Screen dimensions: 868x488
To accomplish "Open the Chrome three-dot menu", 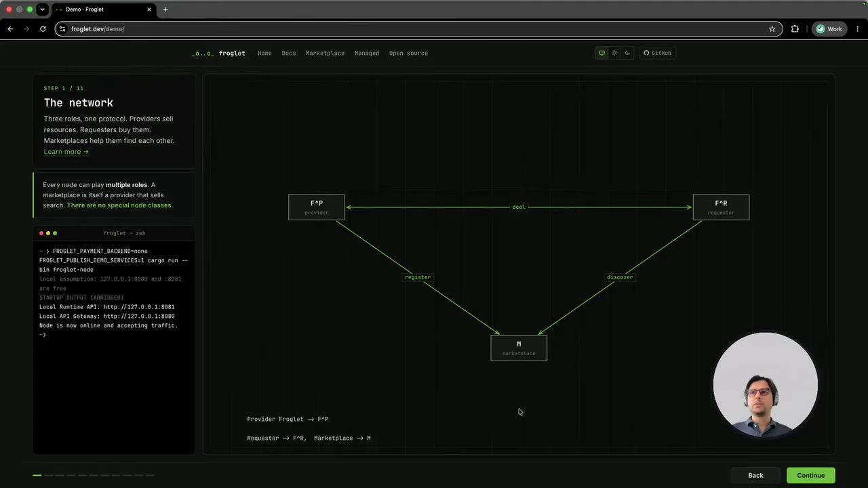I will coord(857,29).
